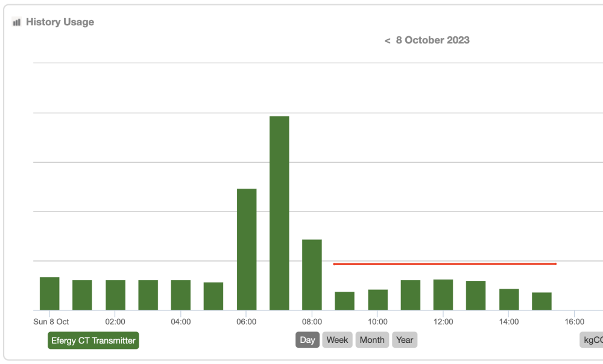Go to previous day with the < arrow
This screenshot has height=364, width=603.
point(387,41)
